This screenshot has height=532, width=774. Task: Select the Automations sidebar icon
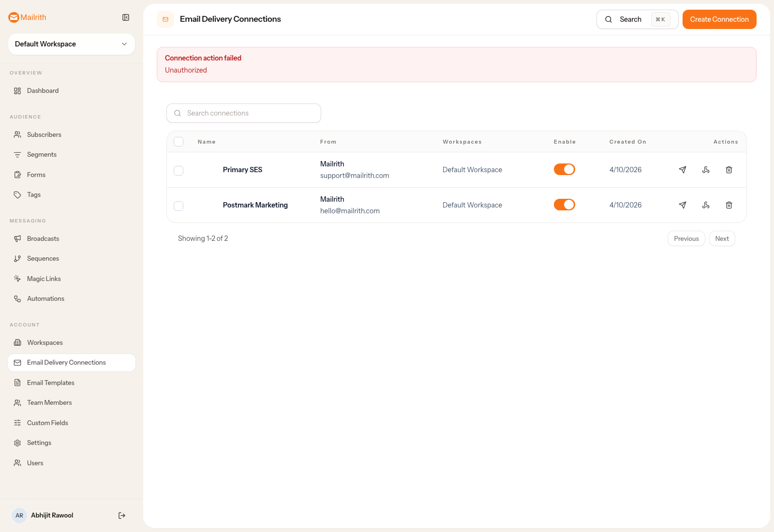pos(17,298)
